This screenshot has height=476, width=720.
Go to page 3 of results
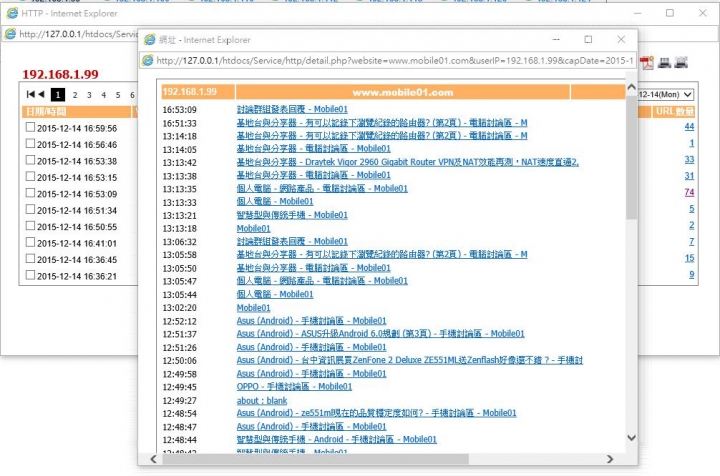coord(89,95)
